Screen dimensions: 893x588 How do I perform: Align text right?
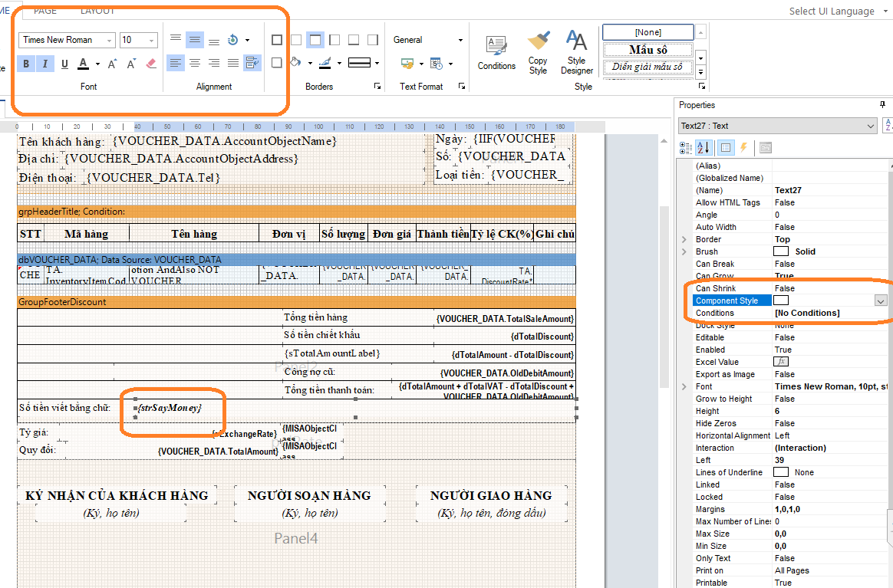tap(214, 63)
